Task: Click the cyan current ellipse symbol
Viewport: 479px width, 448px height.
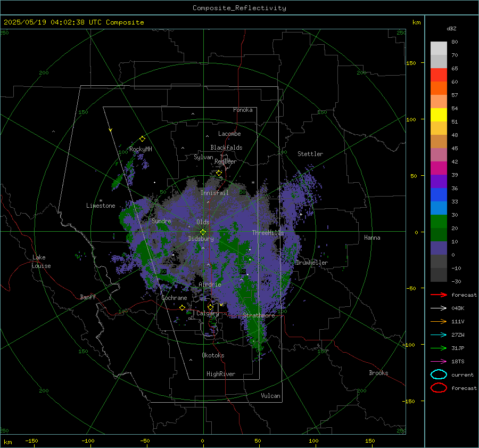Action: coord(439,374)
